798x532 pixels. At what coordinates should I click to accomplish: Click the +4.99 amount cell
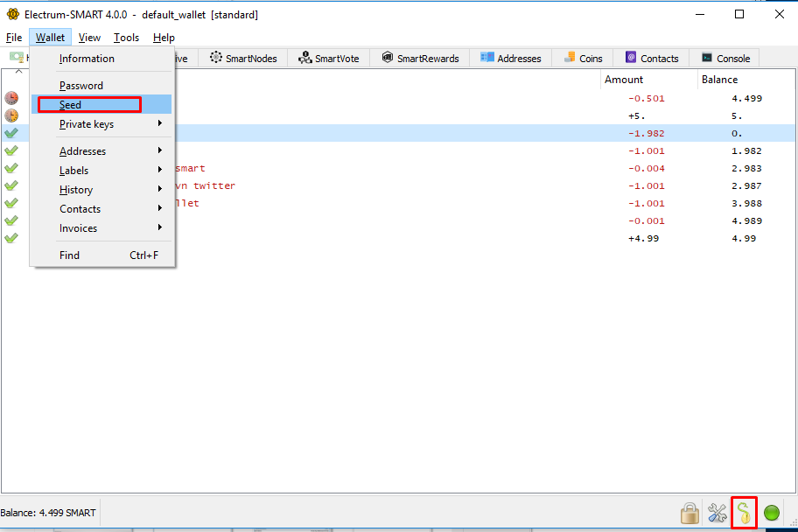point(643,238)
